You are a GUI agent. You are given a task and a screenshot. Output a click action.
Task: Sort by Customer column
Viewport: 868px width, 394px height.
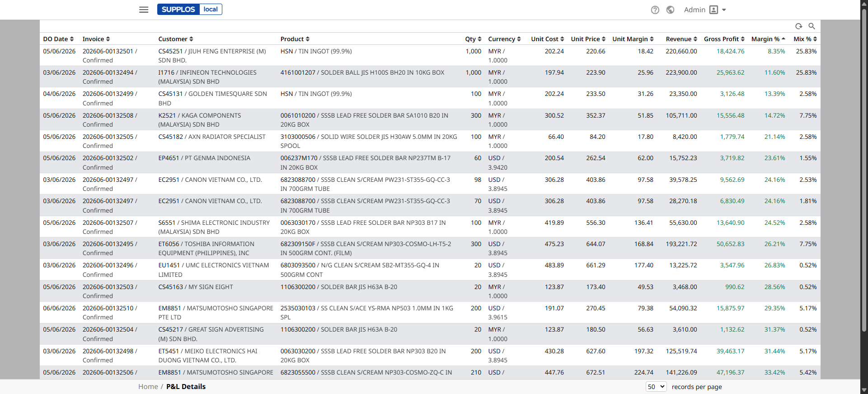coord(176,39)
